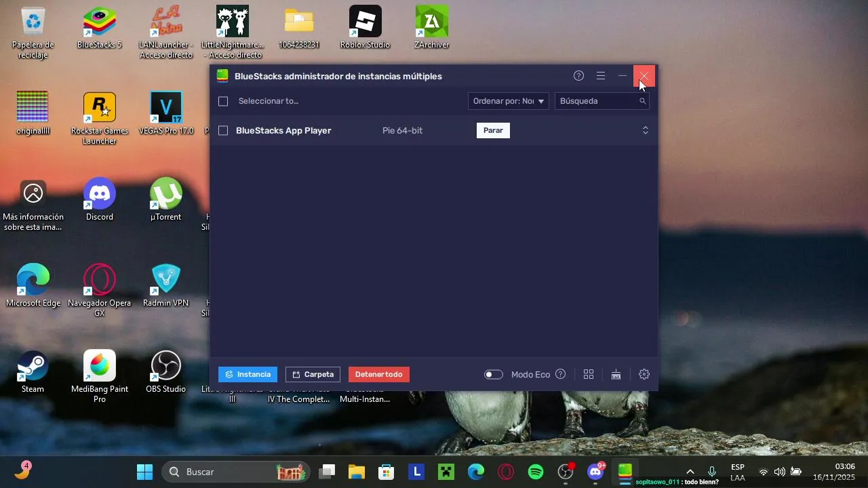
Task: Open the multi-instance settings gear
Action: pos(644,374)
